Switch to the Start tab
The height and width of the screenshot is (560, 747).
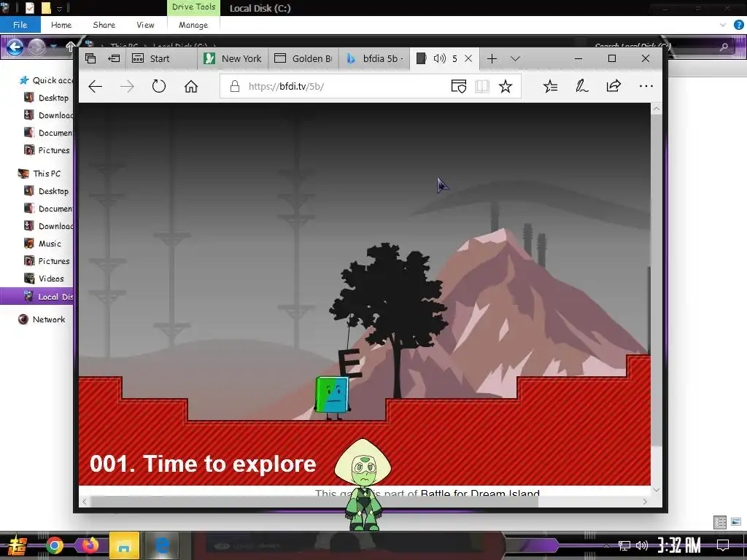click(x=161, y=58)
